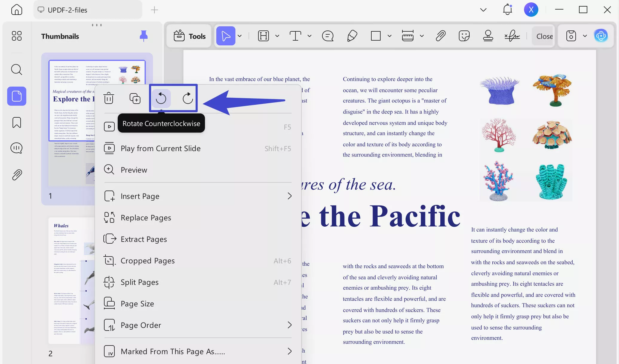This screenshot has height=364, width=619.
Task: Select the Stamp tool
Action: click(488, 36)
